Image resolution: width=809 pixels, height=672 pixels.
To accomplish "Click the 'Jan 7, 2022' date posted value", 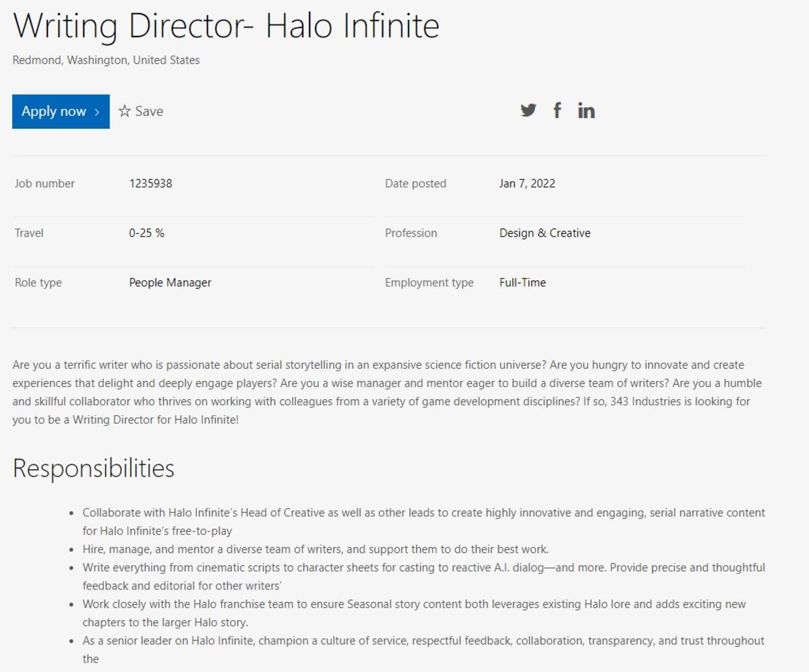I will (x=527, y=183).
